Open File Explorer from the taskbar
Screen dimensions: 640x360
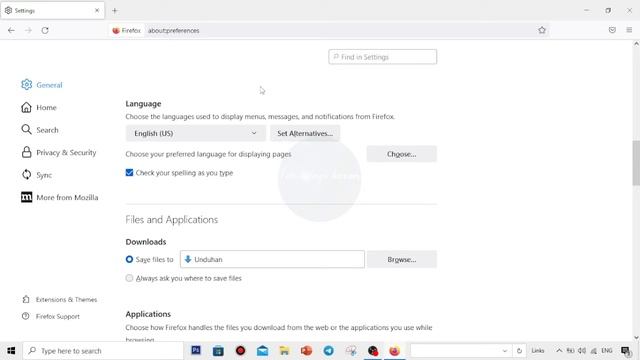(x=284, y=351)
